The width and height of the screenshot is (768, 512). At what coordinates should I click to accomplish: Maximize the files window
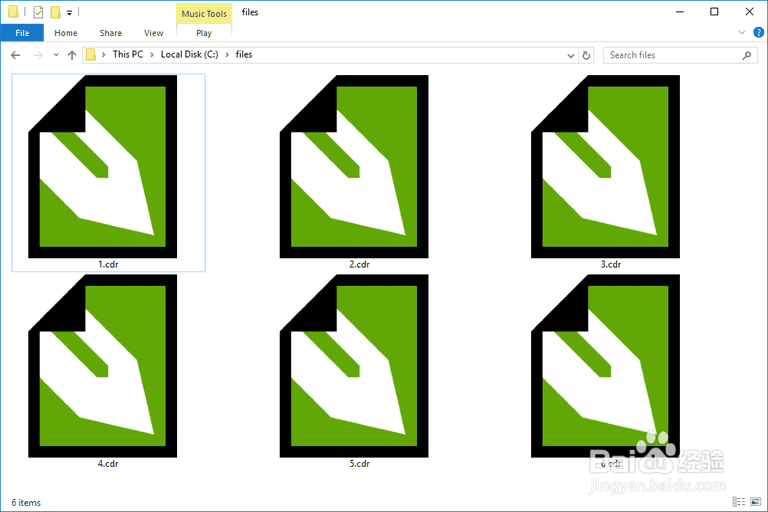click(x=714, y=12)
